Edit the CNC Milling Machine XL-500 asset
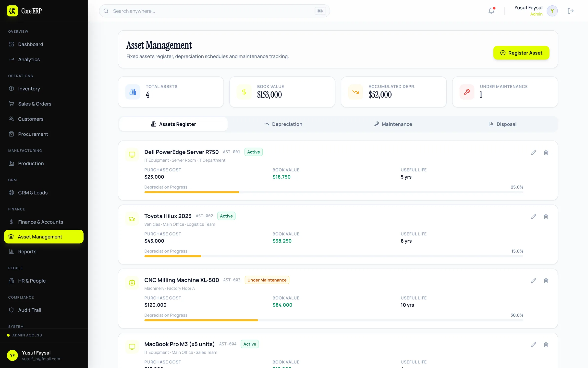The height and width of the screenshot is (368, 588). [x=534, y=281]
